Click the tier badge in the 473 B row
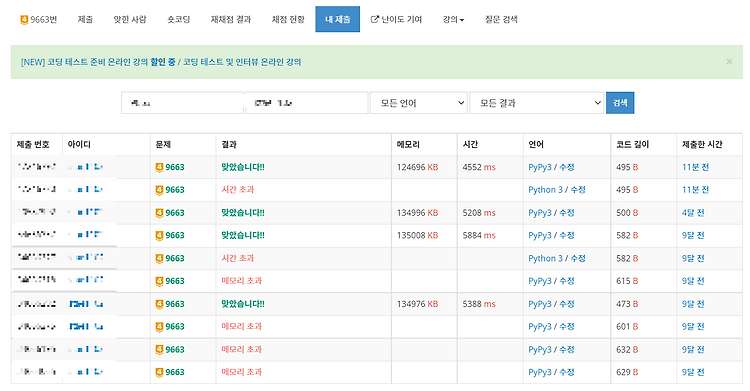 click(x=159, y=304)
